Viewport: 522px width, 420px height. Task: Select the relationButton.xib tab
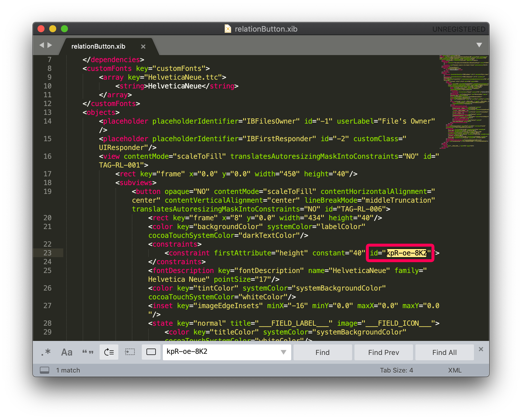click(x=98, y=46)
